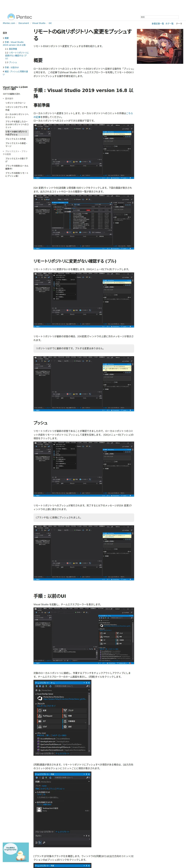Image resolution: width=186 pixels, height=868 pixels.
Task: Click the ブランチ tile in Team Explorer
Action: pyautogui.click(x=75, y=710)
